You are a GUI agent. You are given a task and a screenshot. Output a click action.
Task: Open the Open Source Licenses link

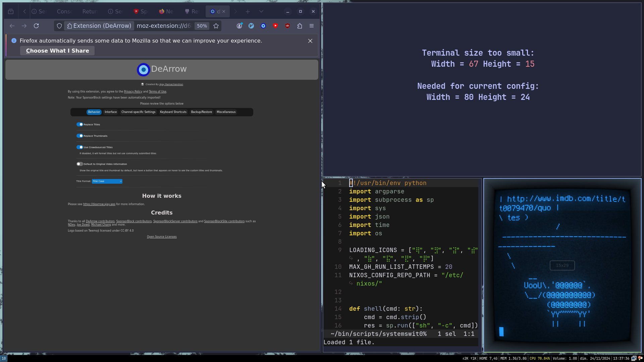pyautogui.click(x=162, y=237)
